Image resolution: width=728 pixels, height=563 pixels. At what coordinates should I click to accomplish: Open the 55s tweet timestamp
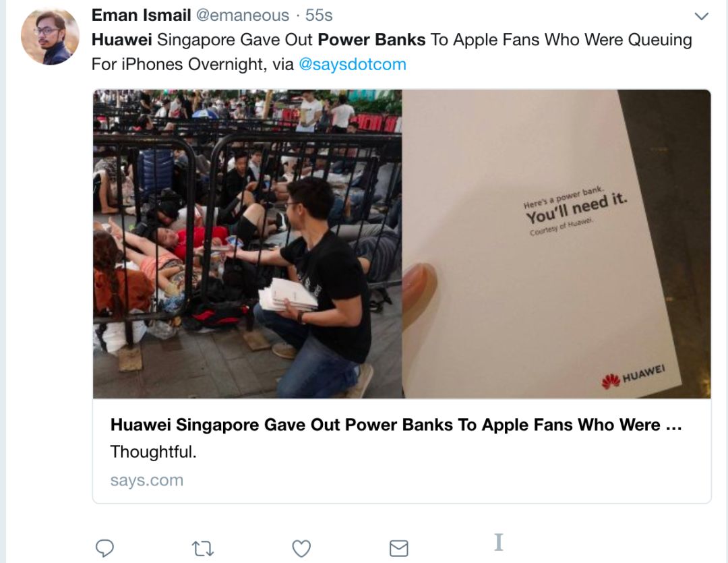coord(319,16)
